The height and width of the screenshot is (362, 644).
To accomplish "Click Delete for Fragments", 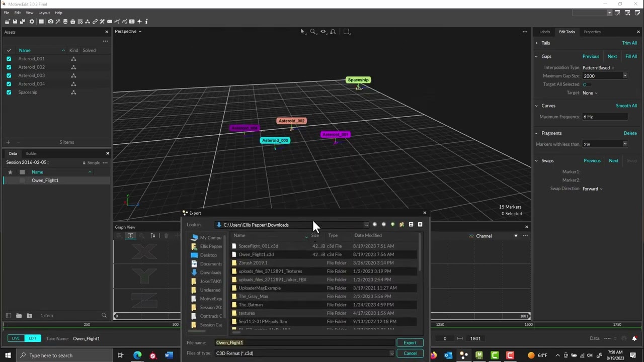I will coord(630,133).
